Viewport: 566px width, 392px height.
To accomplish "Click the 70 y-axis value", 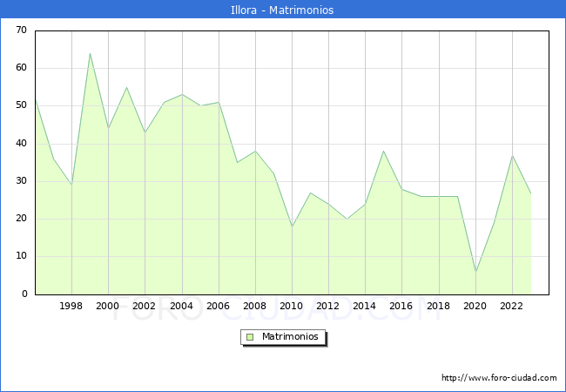I will point(22,30).
